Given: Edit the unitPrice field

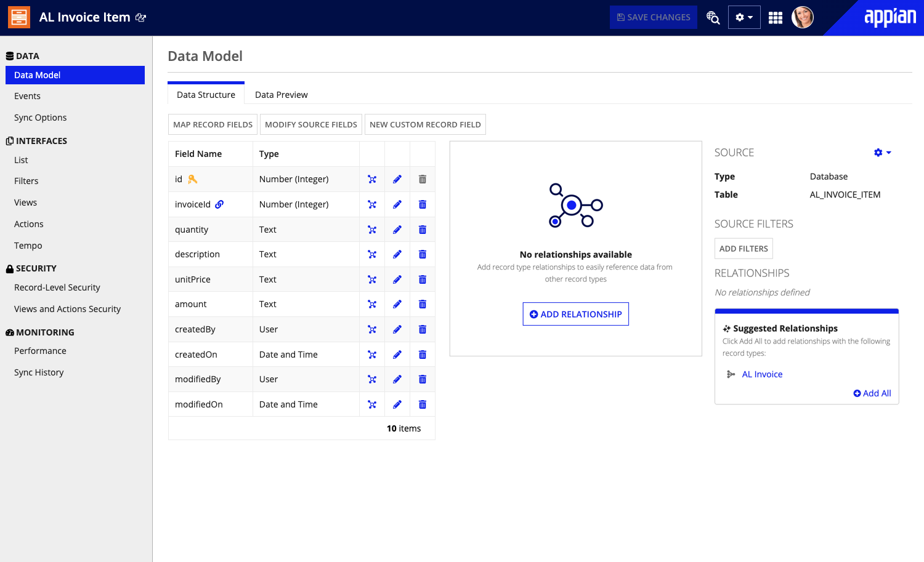Looking at the screenshot, I should point(397,279).
